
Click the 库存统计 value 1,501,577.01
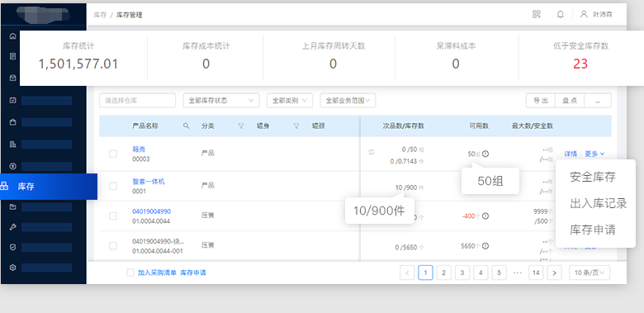[x=78, y=64]
